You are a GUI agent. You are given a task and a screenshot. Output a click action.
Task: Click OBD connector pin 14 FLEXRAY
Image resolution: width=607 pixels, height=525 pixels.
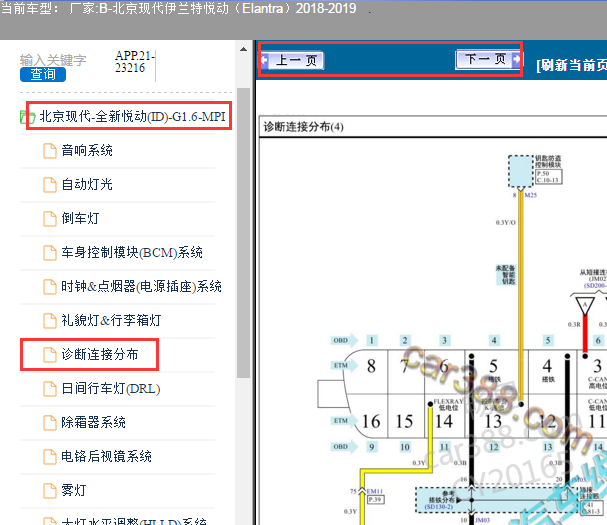[444, 421]
